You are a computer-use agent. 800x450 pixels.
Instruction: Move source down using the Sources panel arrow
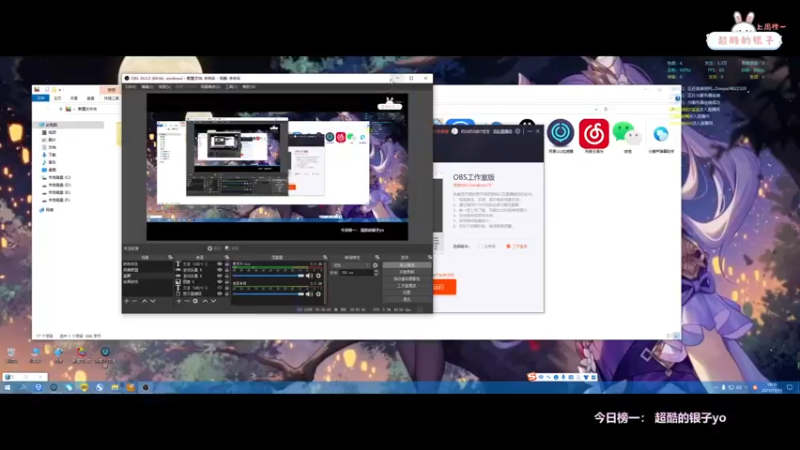[213, 301]
